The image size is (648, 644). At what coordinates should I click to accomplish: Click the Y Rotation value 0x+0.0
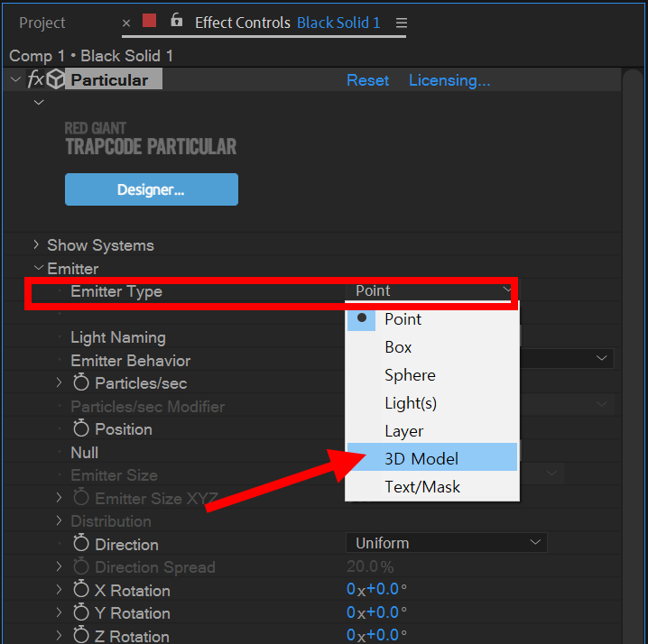point(376,612)
